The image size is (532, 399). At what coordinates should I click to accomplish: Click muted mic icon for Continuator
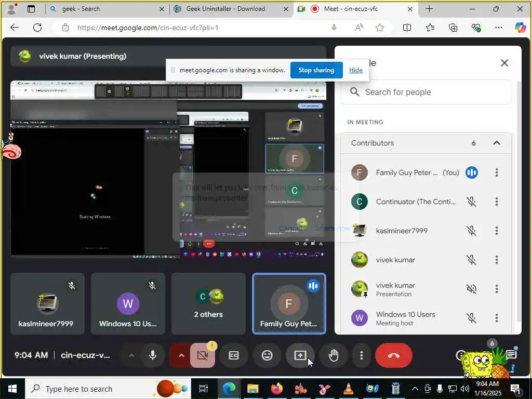[471, 202]
